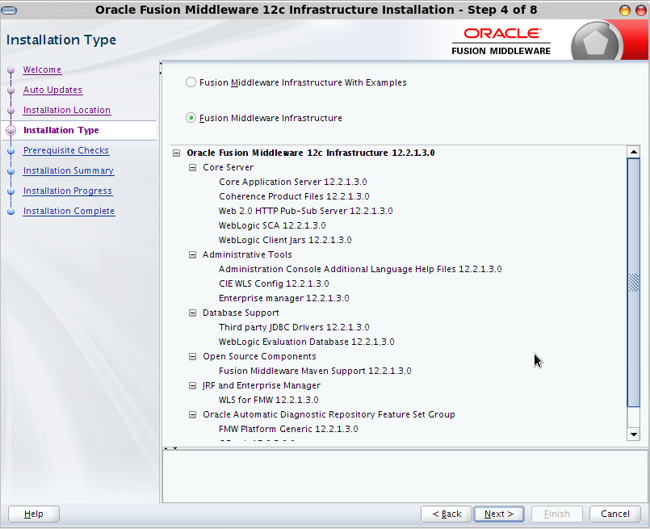Select the Fusion Middleware Infrastructure radio button
The image size is (650, 529).
(190, 118)
